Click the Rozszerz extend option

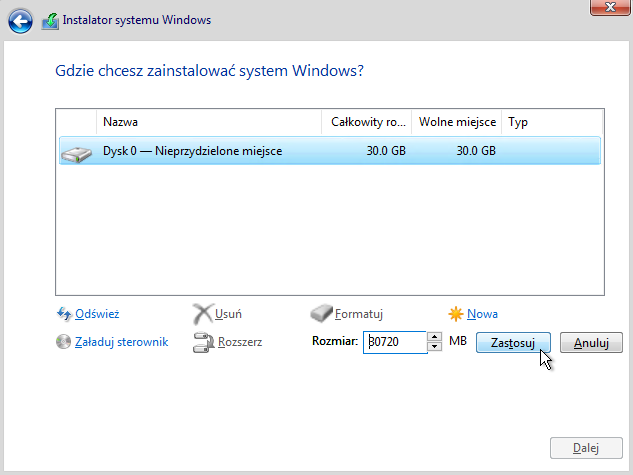pos(240,342)
